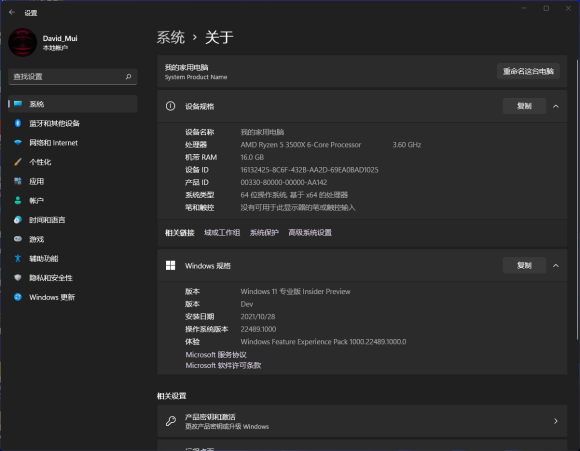
Task: Select 系统 in the sidebar
Action: [73, 104]
